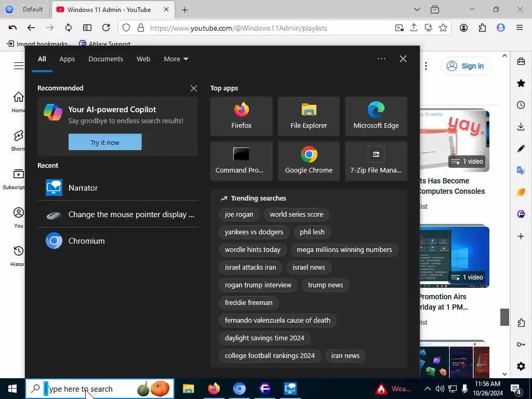The image size is (532, 399).
Task: Reload the YouTube page
Action: (106, 28)
